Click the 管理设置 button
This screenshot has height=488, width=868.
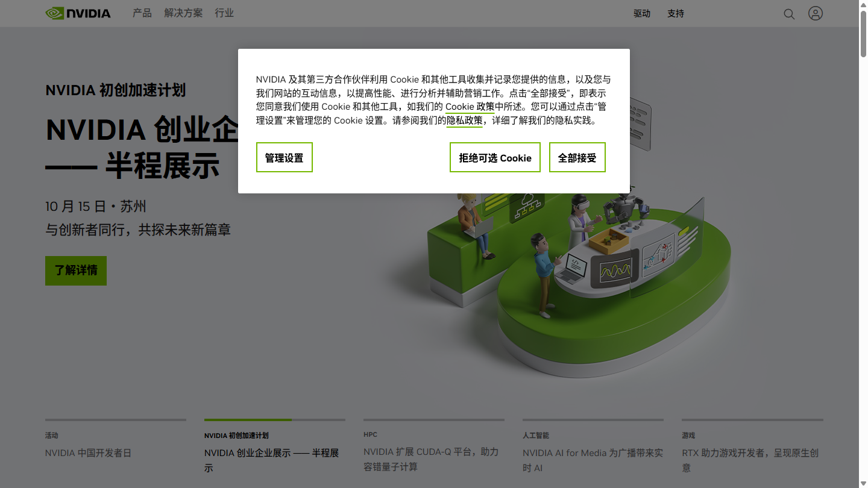(x=285, y=157)
